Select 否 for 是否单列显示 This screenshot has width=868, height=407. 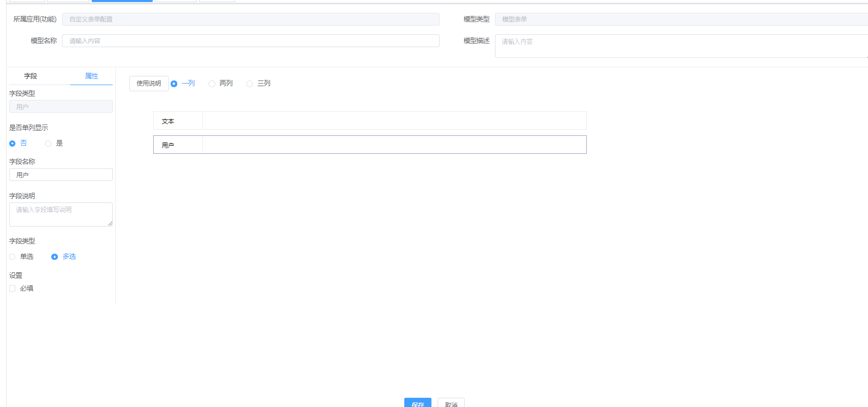tap(13, 144)
